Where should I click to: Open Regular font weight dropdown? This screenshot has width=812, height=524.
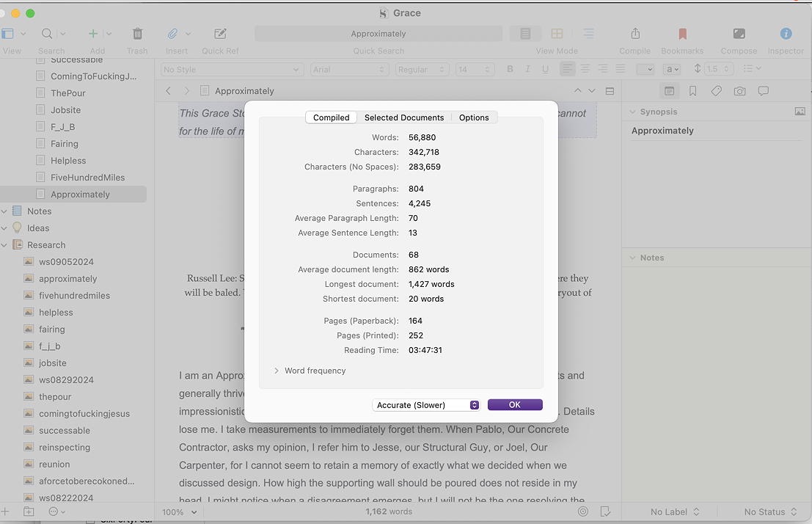[x=422, y=70]
